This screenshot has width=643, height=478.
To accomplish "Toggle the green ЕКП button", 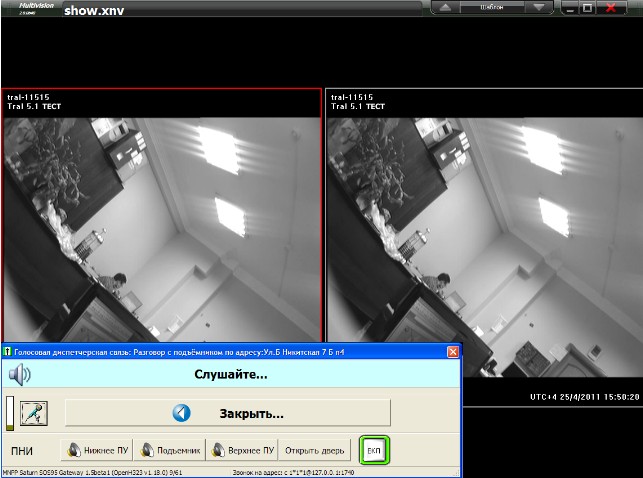I will coord(374,450).
